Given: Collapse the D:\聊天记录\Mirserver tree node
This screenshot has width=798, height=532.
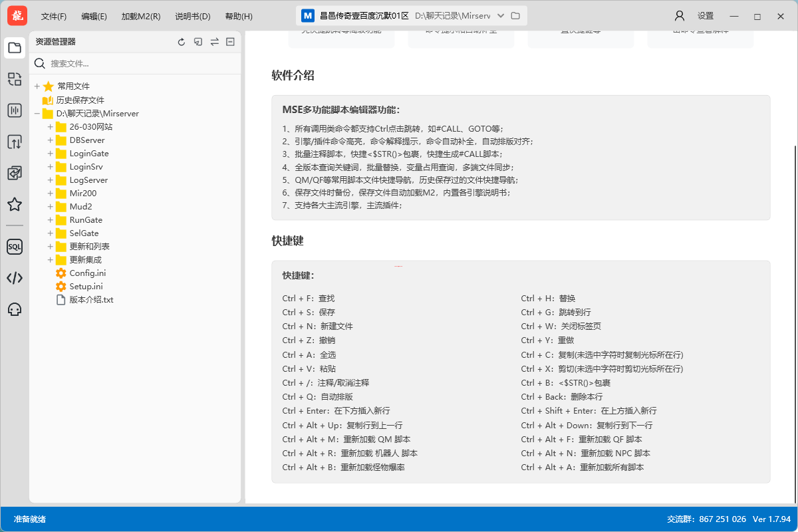Looking at the screenshot, I should [x=37, y=113].
